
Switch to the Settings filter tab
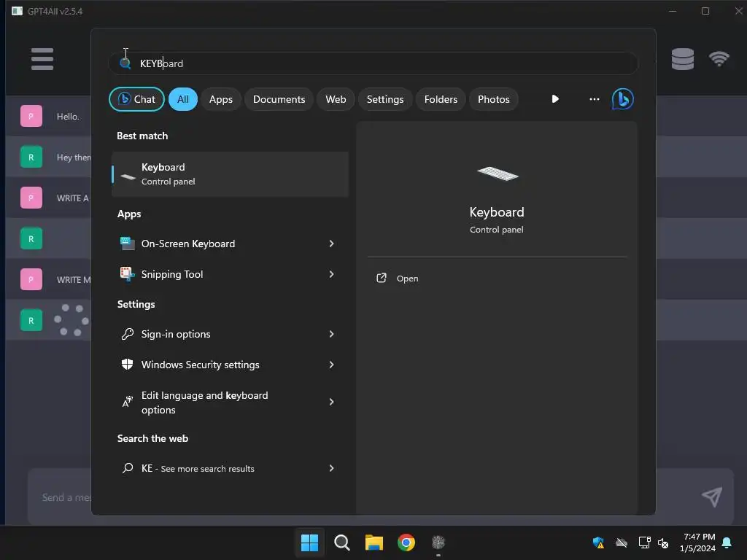(385, 99)
